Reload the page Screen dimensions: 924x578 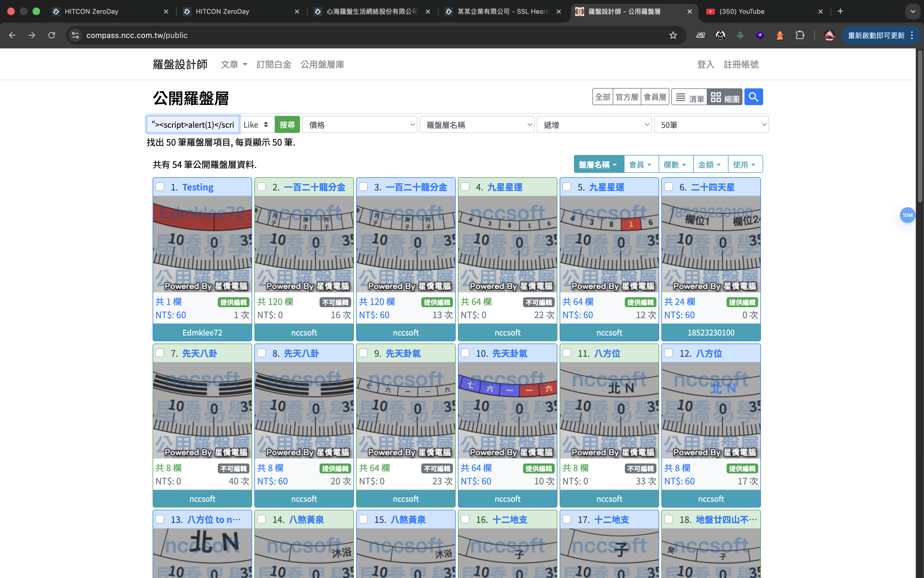tap(51, 35)
